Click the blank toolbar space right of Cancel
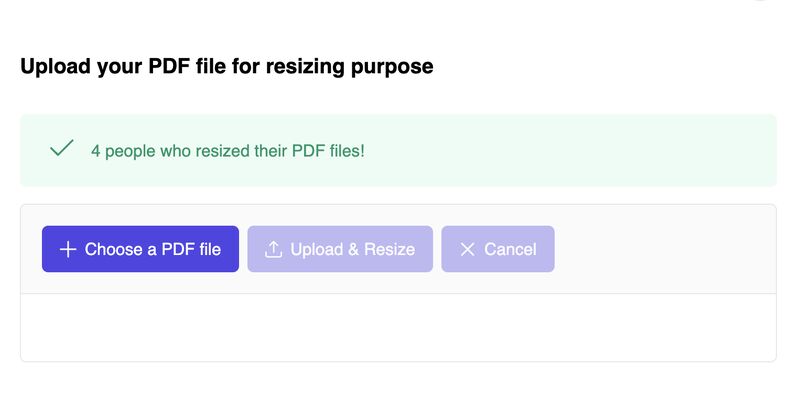 [x=663, y=249]
